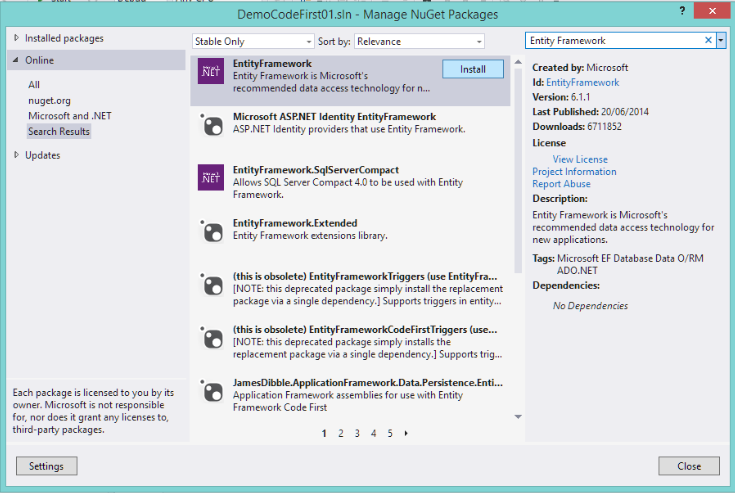Open the Stable Only dropdown
This screenshot has width=735, height=493.
coord(253,41)
